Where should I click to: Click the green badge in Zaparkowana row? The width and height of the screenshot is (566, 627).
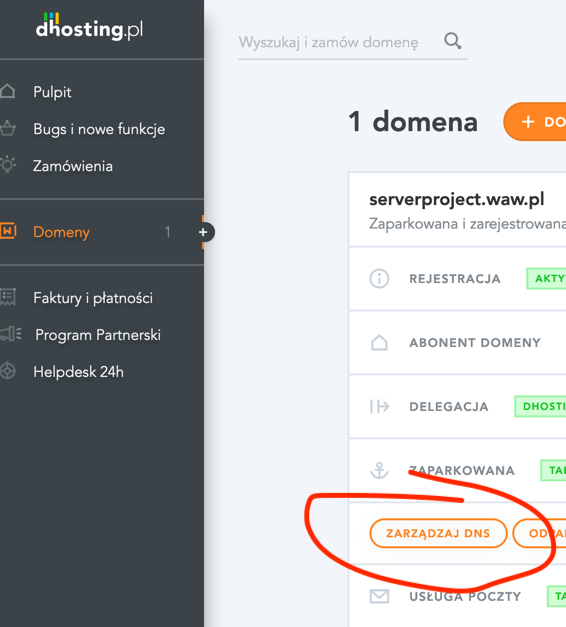click(553, 470)
